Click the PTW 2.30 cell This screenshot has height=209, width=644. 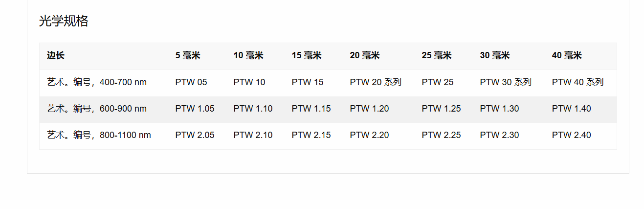500,135
